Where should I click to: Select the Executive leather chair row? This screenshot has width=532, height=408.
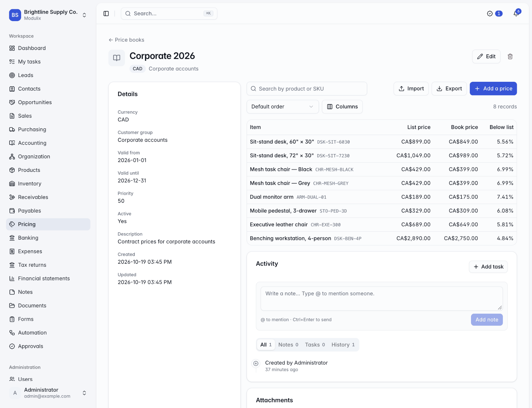click(382, 225)
